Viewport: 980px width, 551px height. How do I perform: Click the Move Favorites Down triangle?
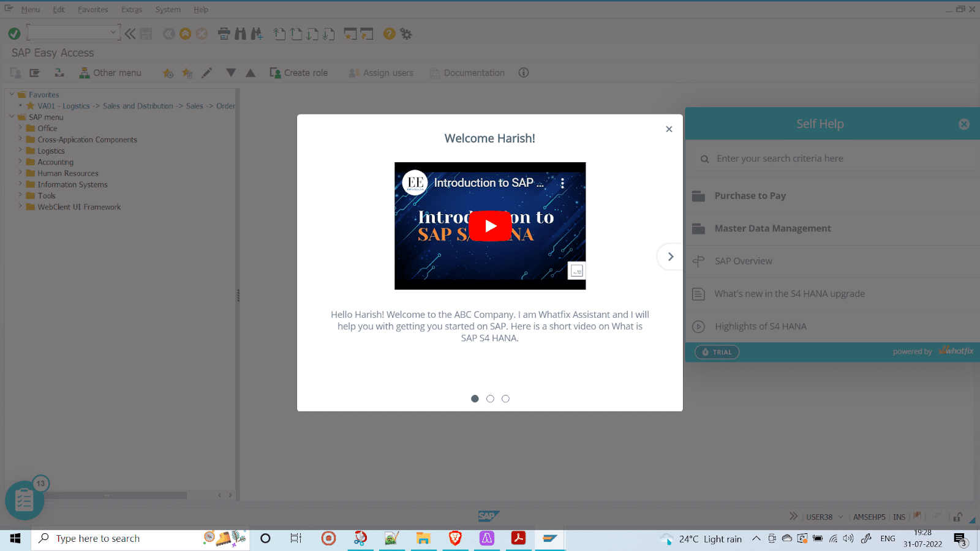pos(231,73)
